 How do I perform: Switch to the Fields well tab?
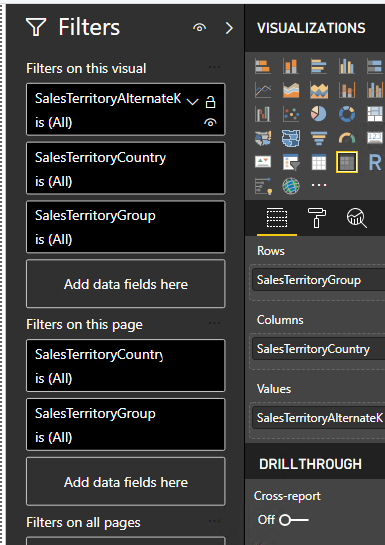tap(277, 218)
